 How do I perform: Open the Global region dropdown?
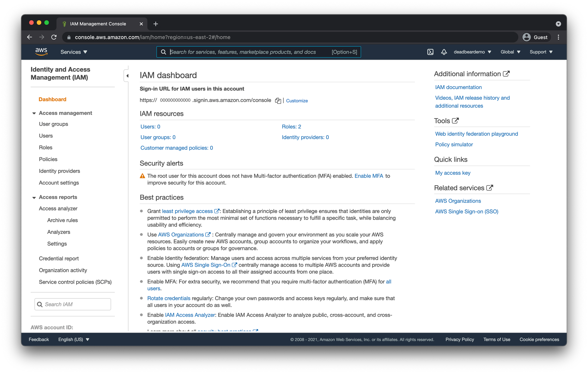pos(510,52)
